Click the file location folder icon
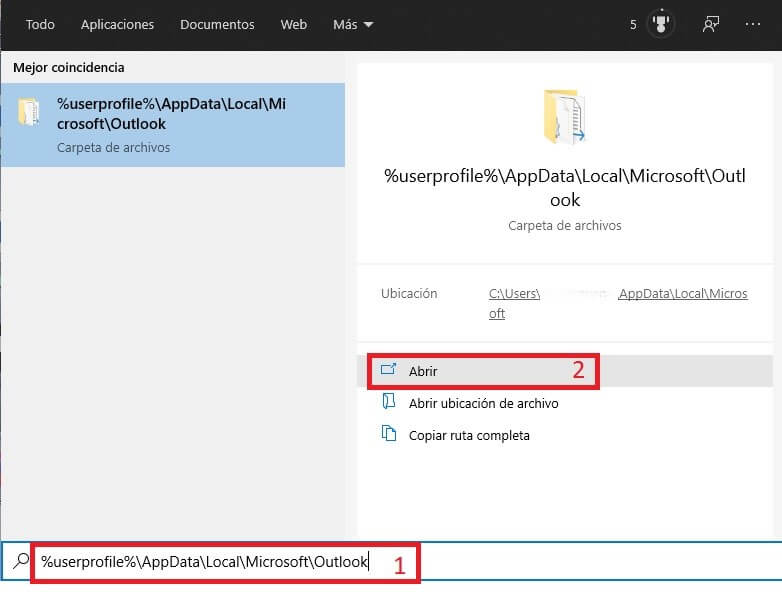This screenshot has width=782, height=595. click(x=389, y=401)
